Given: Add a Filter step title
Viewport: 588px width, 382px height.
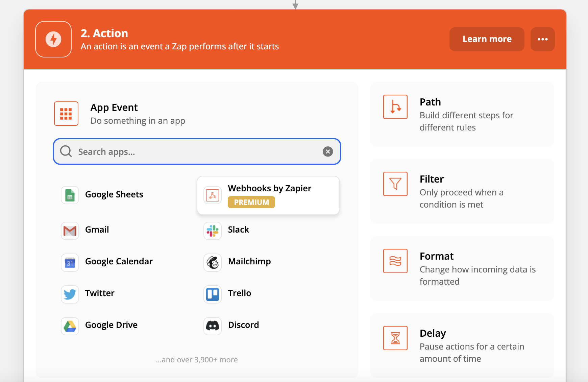Looking at the screenshot, I should (x=432, y=179).
